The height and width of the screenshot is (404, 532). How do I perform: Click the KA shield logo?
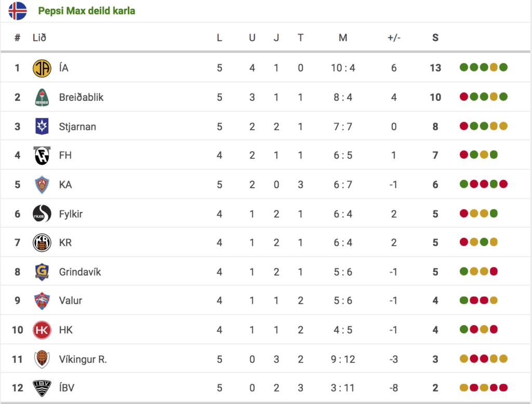(42, 184)
